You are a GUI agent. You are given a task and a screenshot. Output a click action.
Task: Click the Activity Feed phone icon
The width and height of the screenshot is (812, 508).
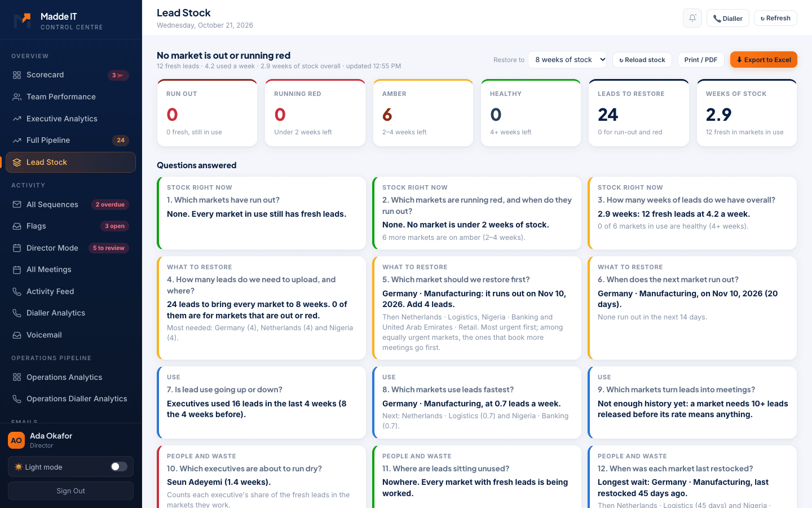click(17, 292)
